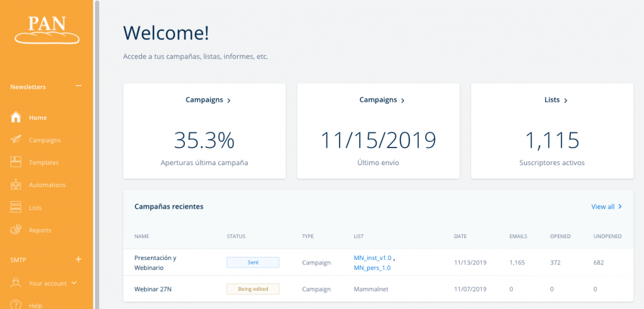The image size is (644, 309).
Task: Click the Reports pie chart icon
Action: (x=16, y=230)
